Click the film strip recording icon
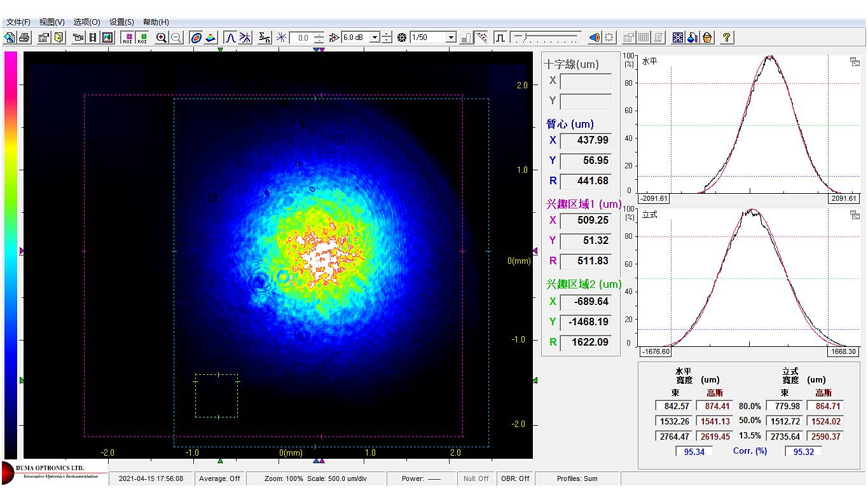 pyautogui.click(x=93, y=37)
